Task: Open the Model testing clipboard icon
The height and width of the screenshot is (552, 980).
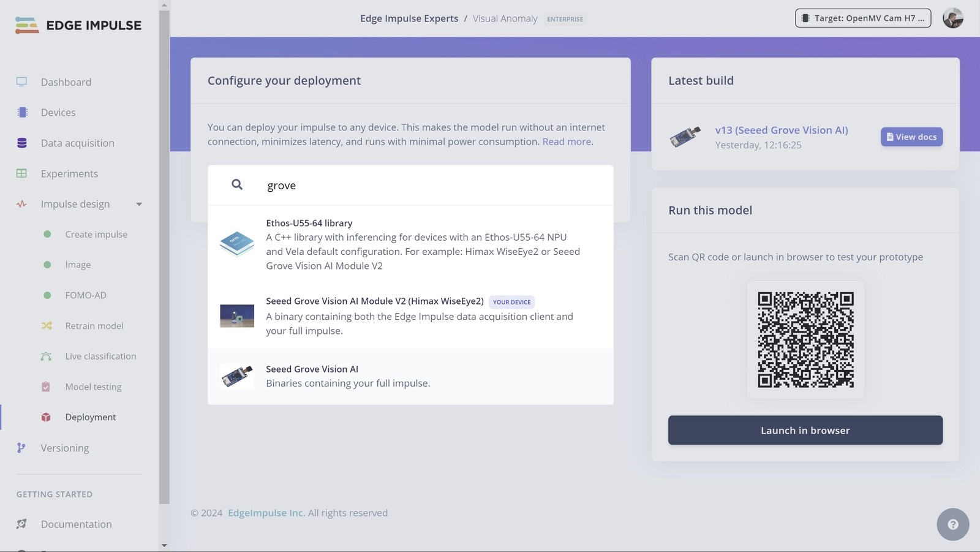Action: click(46, 387)
